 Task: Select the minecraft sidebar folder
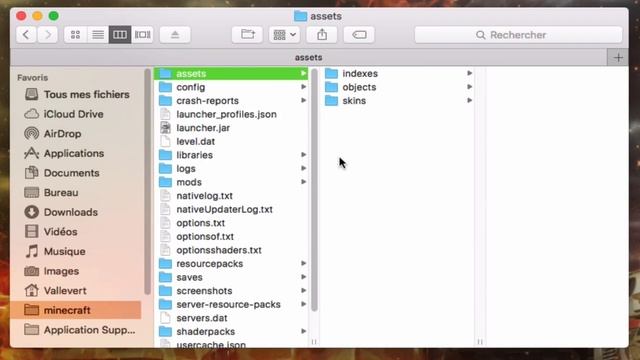[x=76, y=310]
